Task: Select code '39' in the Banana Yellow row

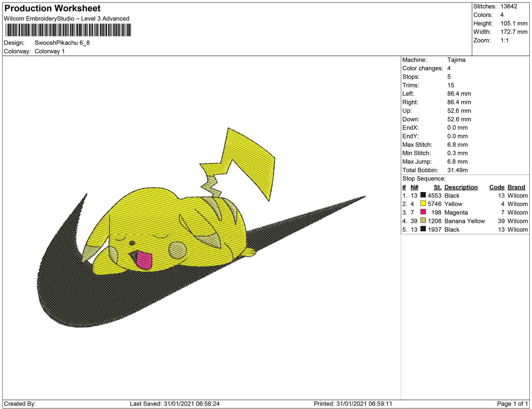Action: 501,221
